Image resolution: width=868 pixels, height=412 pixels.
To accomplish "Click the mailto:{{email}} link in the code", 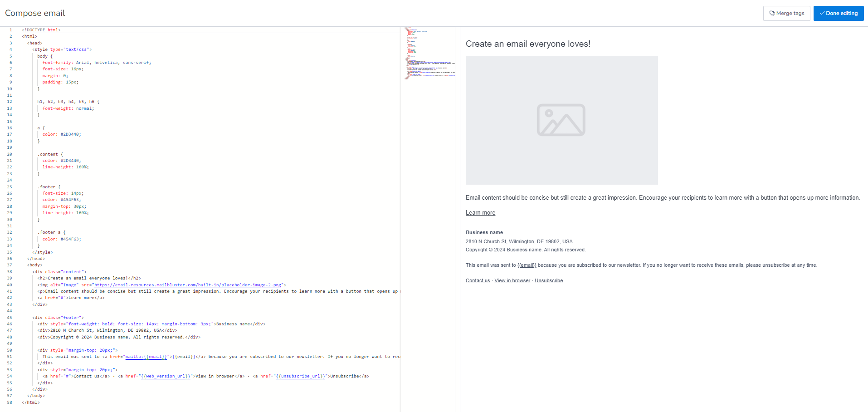I will tap(145, 356).
